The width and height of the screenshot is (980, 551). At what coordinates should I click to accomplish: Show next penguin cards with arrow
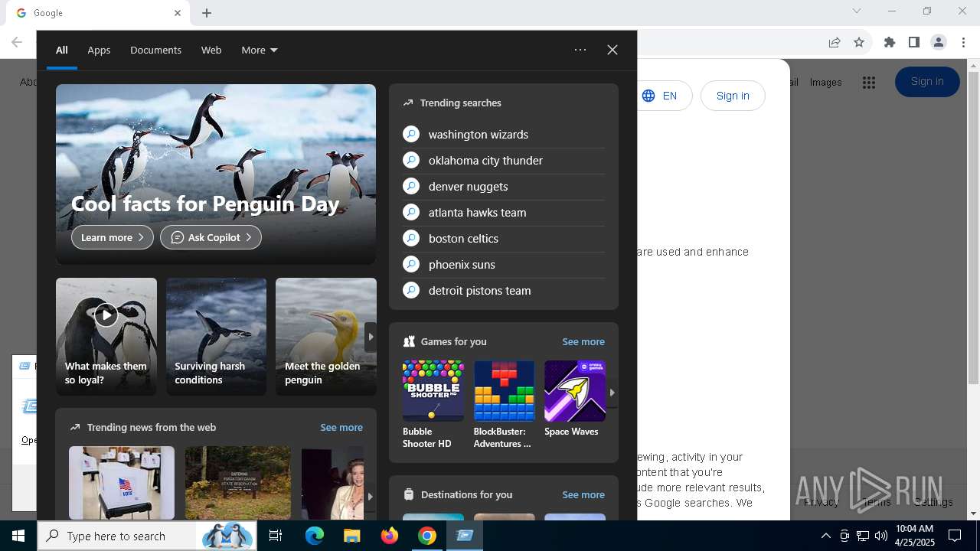(x=371, y=337)
